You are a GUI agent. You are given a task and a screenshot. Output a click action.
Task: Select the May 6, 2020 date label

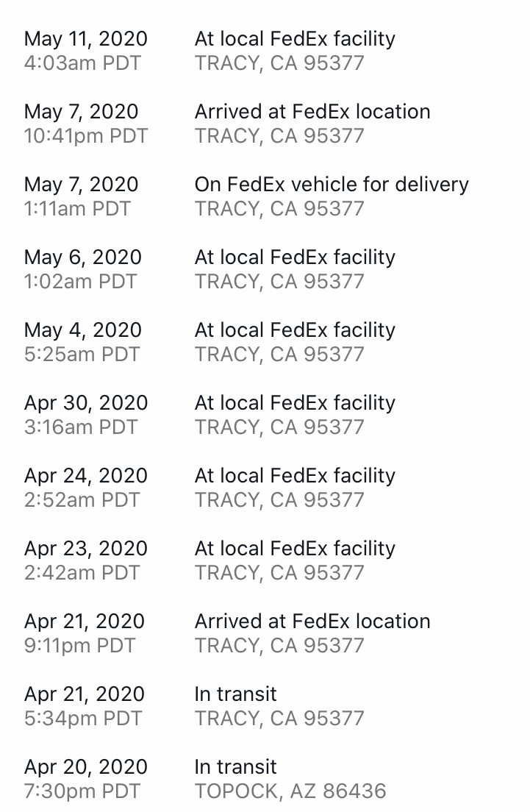pos(83,257)
